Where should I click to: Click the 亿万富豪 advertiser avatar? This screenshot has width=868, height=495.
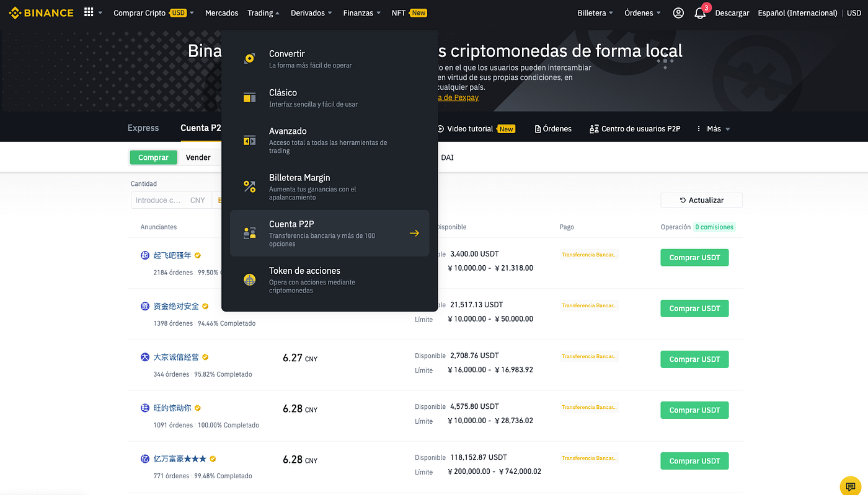pyautogui.click(x=145, y=459)
